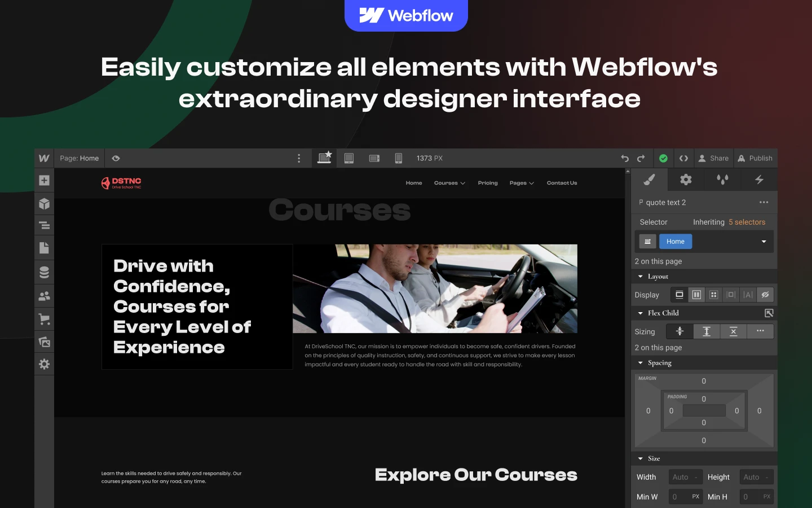
Task: Open the Add Elements panel
Action: [44, 181]
